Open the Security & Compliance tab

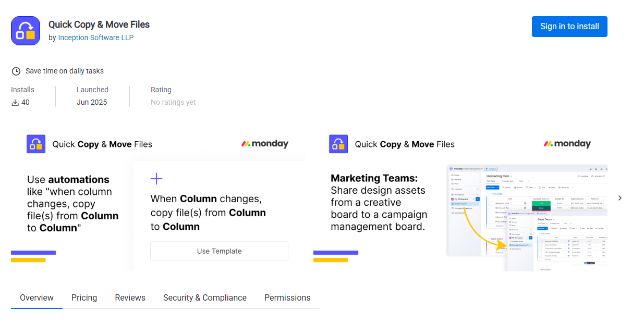pyautogui.click(x=204, y=298)
